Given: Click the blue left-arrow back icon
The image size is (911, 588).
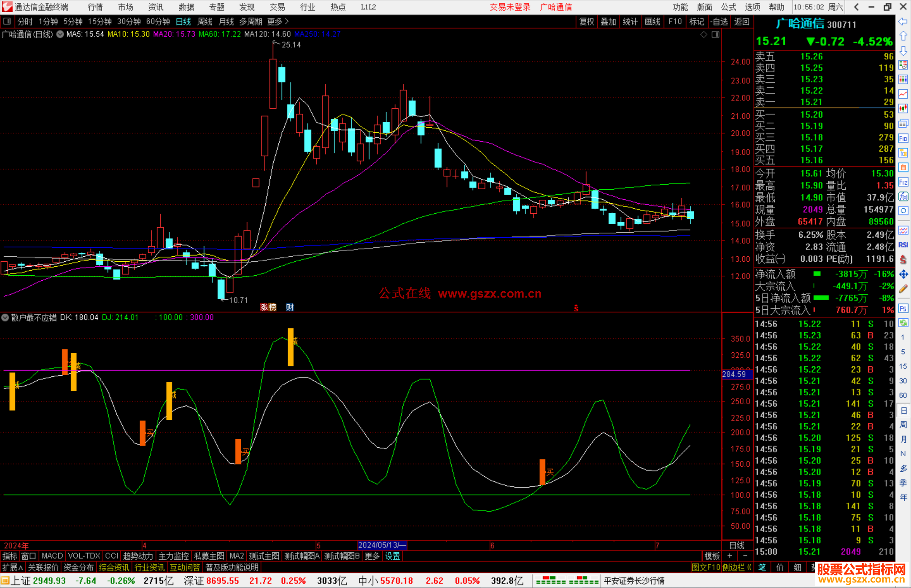Looking at the screenshot, I should 903,21.
